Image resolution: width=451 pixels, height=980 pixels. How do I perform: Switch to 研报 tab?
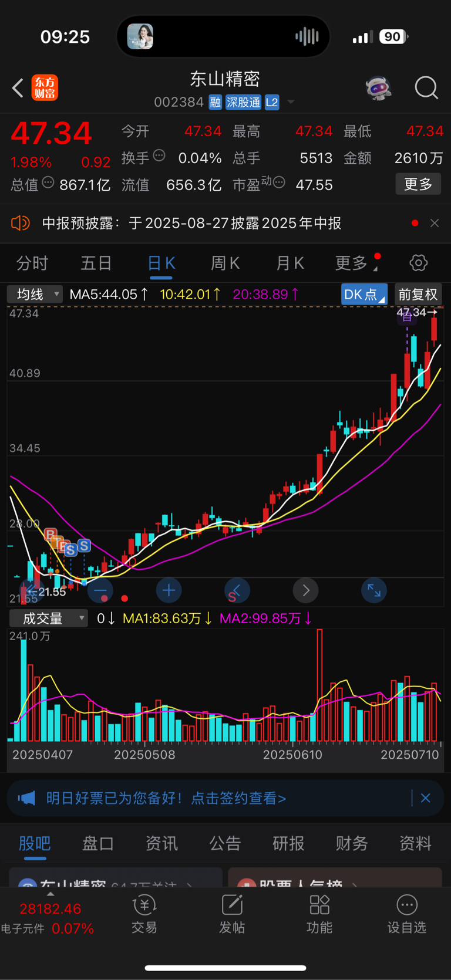[288, 843]
